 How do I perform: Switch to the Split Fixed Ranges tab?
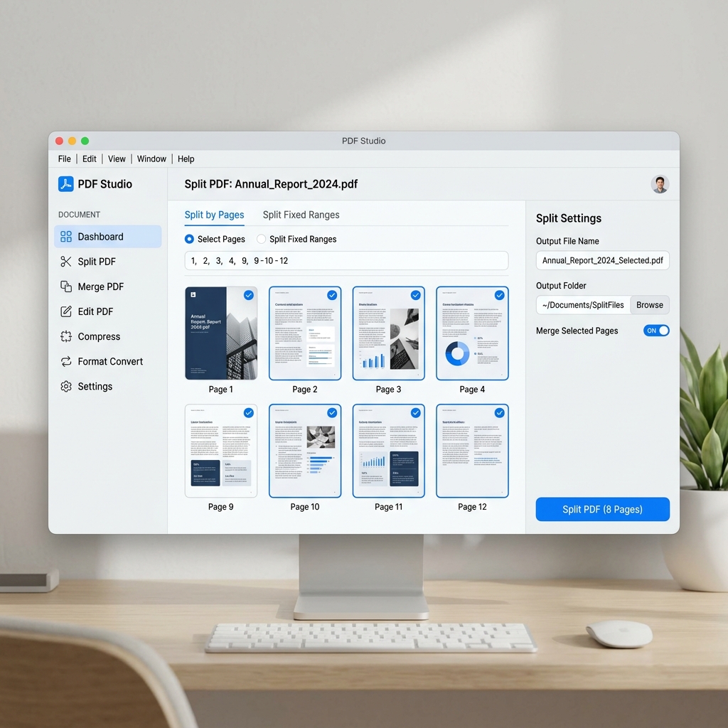301,215
